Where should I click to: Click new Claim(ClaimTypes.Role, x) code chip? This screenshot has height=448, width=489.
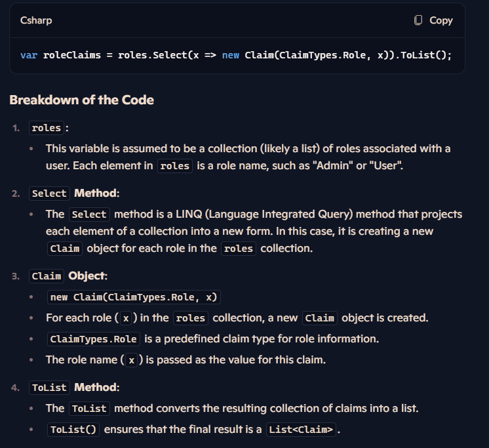coord(134,297)
